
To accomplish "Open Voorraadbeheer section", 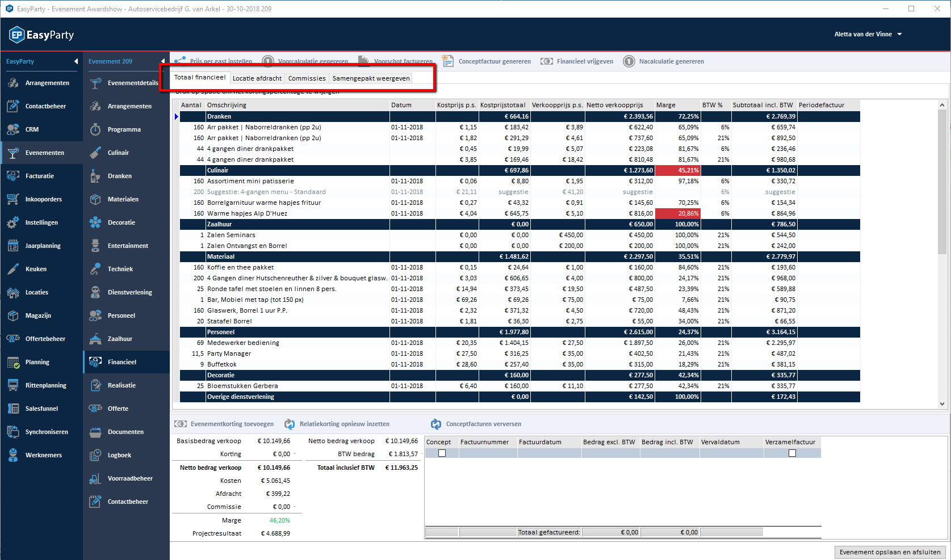I will point(126,478).
